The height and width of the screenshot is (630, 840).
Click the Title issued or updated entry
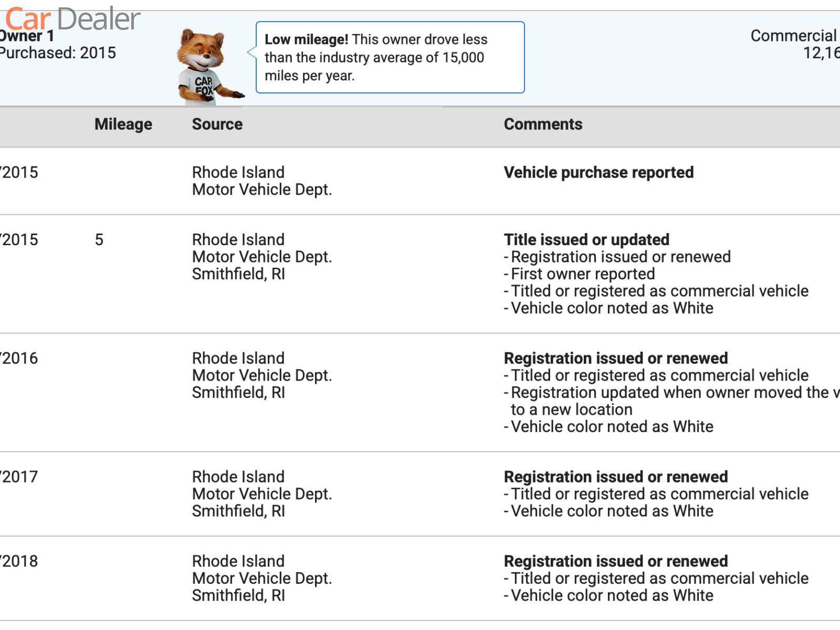tap(586, 240)
